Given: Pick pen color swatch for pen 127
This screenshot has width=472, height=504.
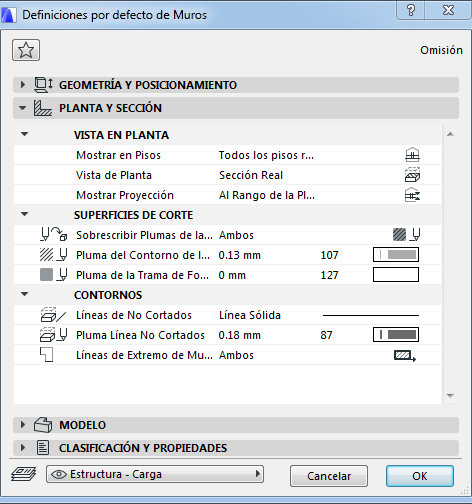Looking at the screenshot, I should tap(396, 275).
